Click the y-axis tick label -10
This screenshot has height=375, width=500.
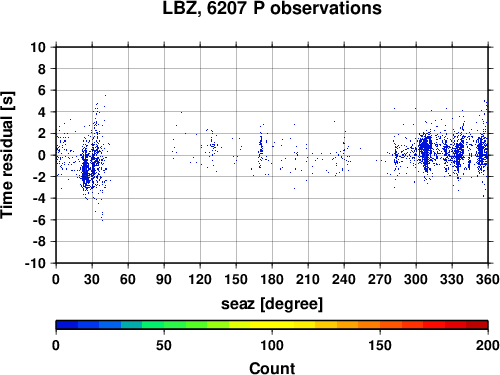pyautogui.click(x=35, y=263)
